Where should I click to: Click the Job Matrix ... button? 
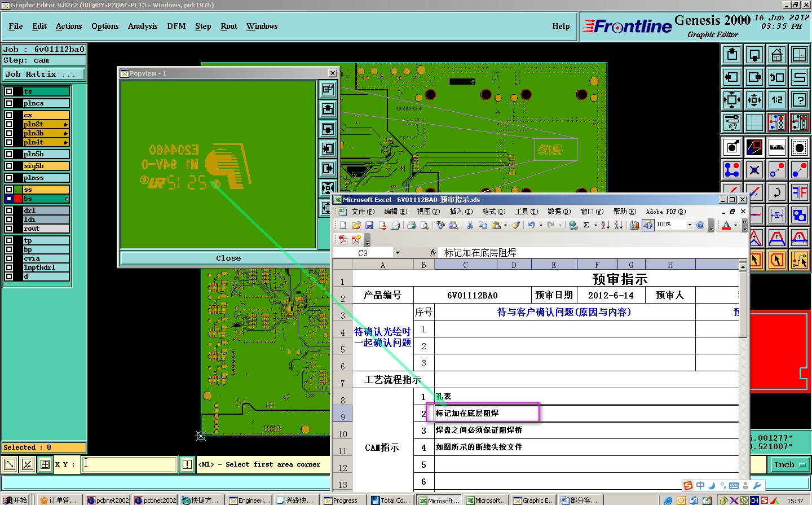coord(44,74)
